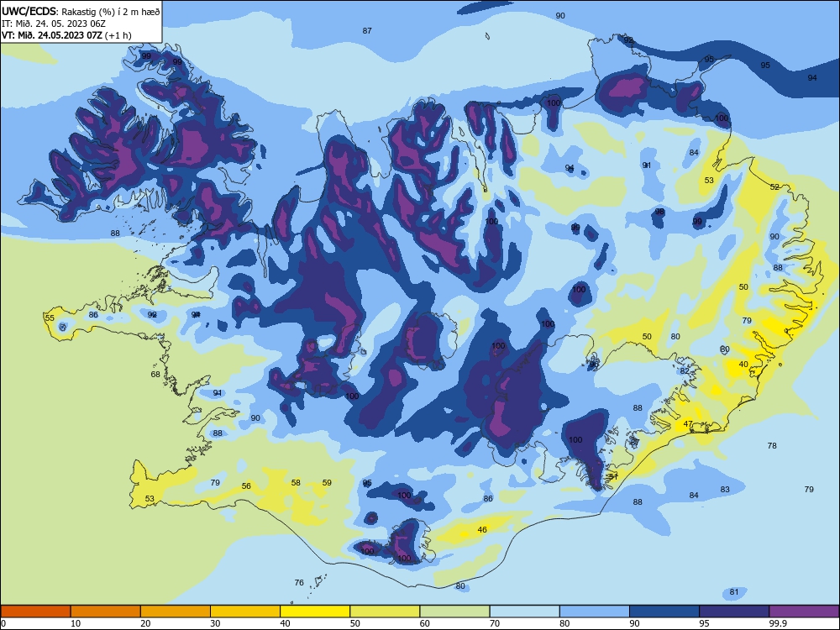Select the '56' humidity value on the map

[246, 486]
